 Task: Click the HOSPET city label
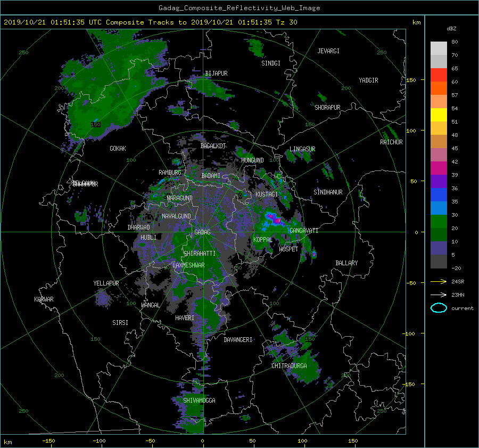[x=288, y=249]
